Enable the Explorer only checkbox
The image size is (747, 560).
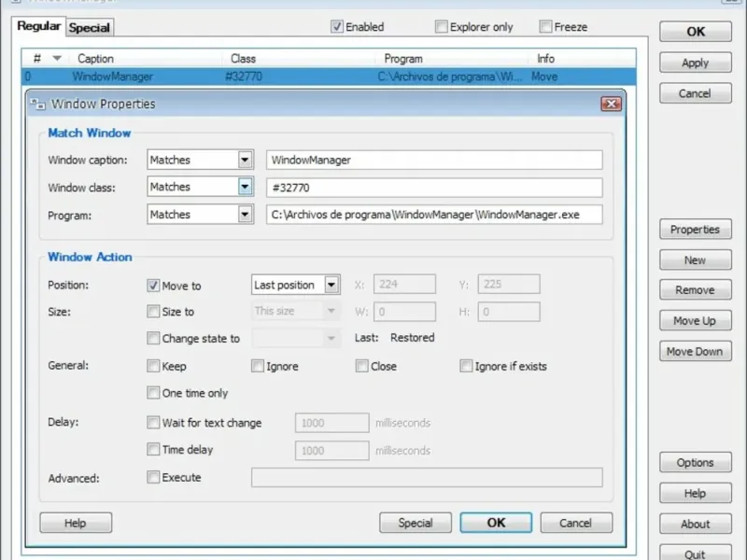(x=441, y=27)
